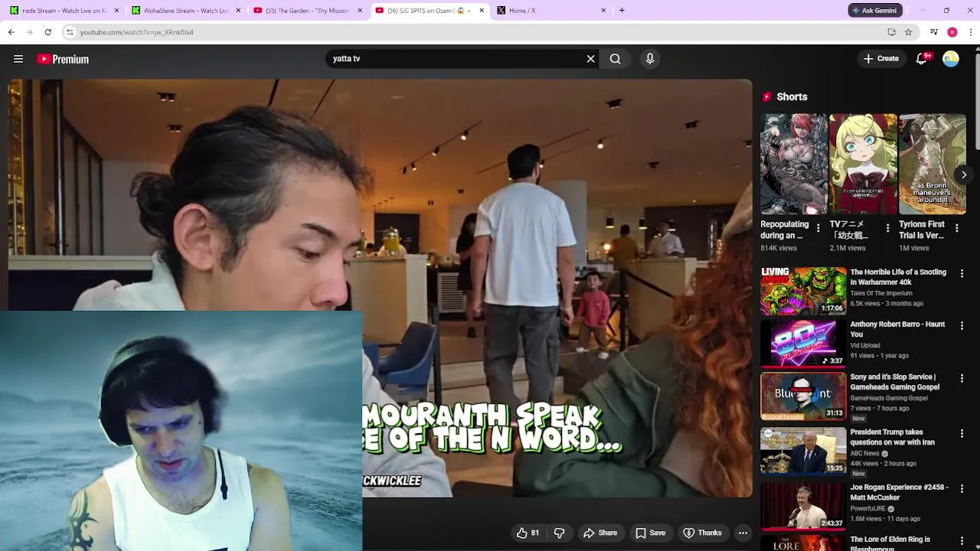Open a new browser tab
Screen dimensions: 980x551
[622, 10]
